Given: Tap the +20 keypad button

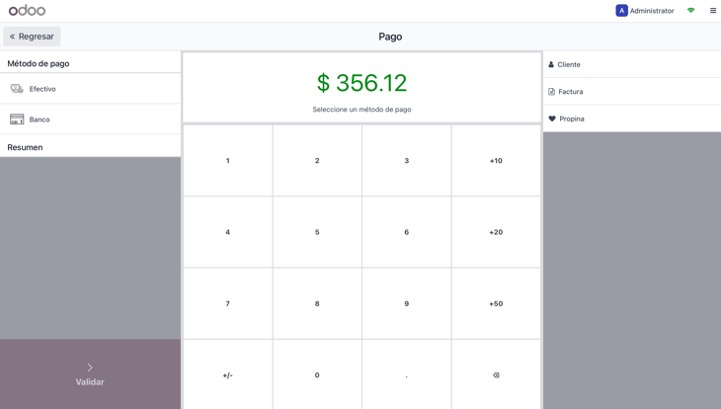Looking at the screenshot, I should click(x=496, y=232).
